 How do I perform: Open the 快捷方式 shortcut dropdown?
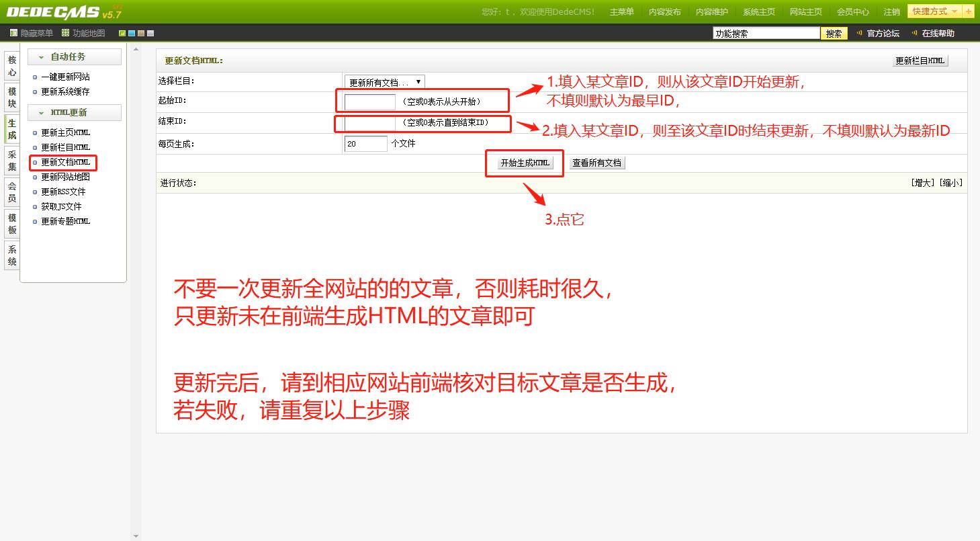click(935, 11)
